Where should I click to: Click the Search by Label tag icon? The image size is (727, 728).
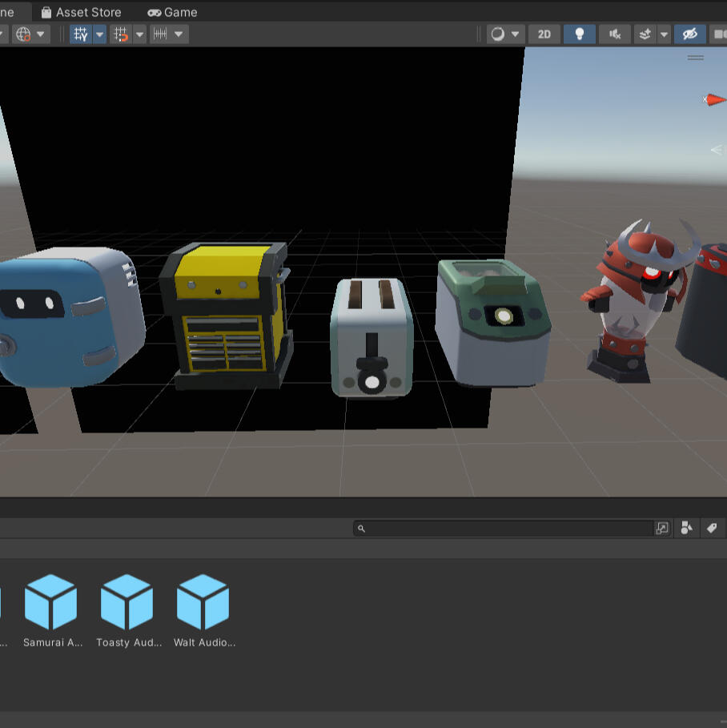coord(712,529)
